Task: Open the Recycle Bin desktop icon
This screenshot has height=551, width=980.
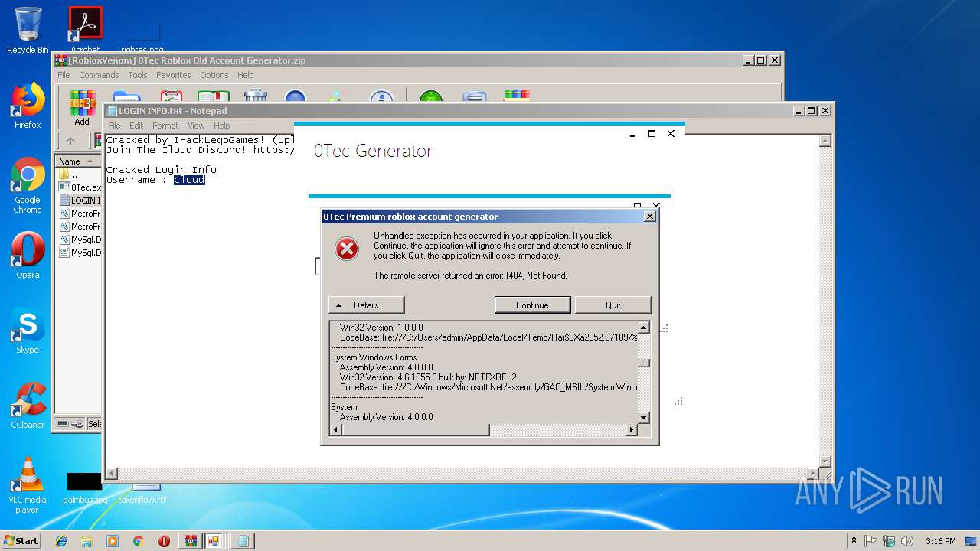Action: click(x=28, y=31)
